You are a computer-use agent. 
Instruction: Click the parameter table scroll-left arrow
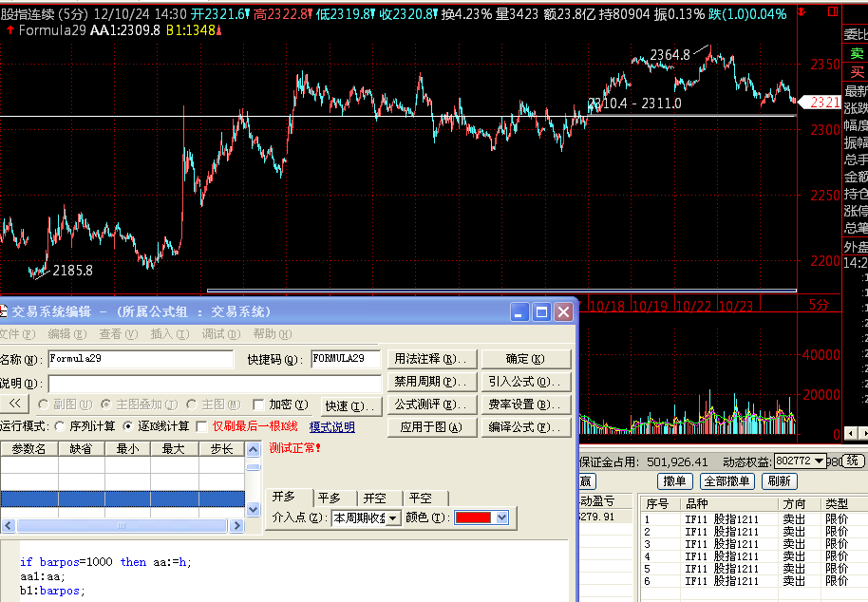8,525
